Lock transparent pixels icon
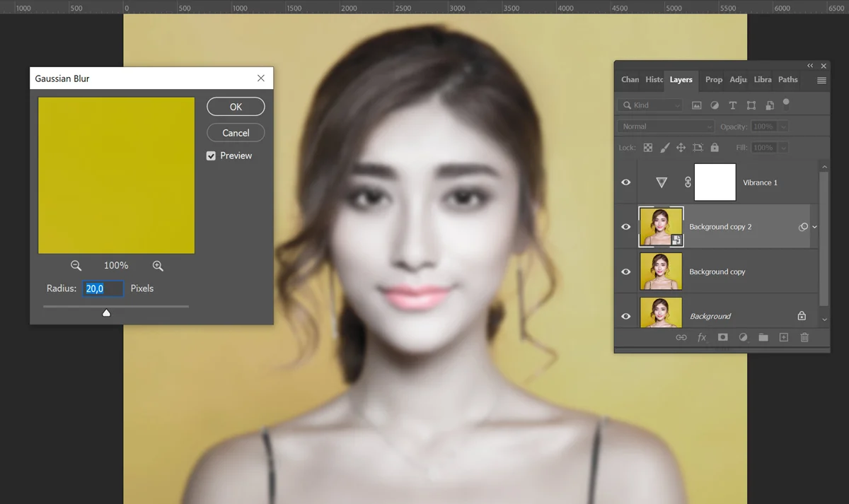 [647, 148]
